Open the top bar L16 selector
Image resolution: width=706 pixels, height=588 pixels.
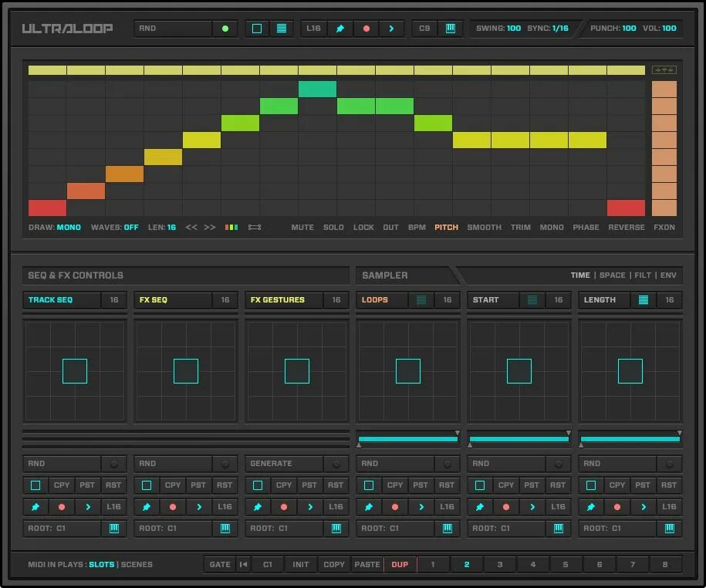coord(313,29)
